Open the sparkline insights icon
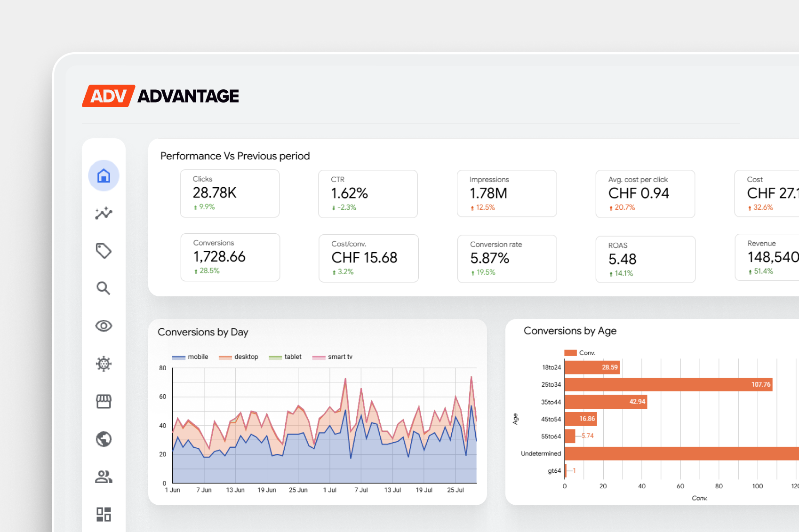Viewport: 799px width, 532px height. tap(104, 213)
